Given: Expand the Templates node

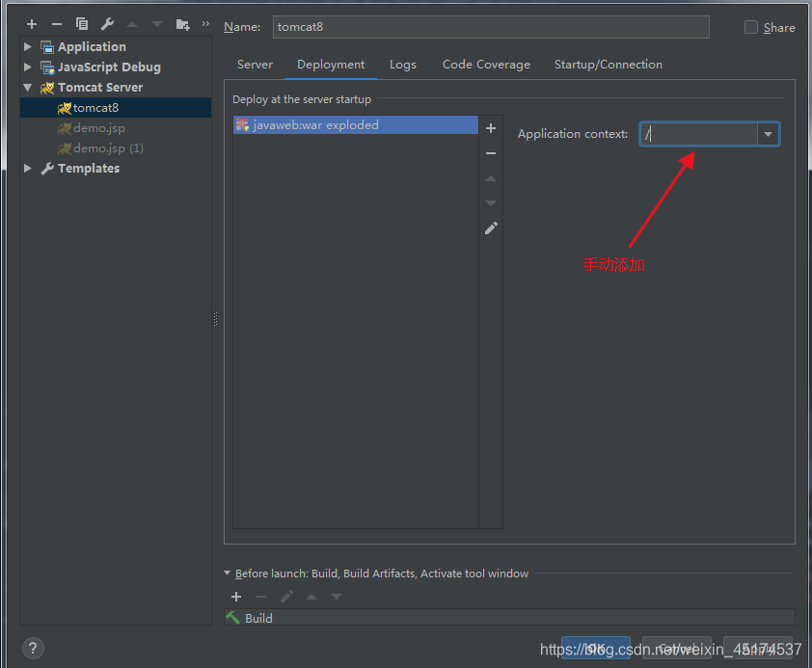Looking at the screenshot, I should (x=28, y=168).
